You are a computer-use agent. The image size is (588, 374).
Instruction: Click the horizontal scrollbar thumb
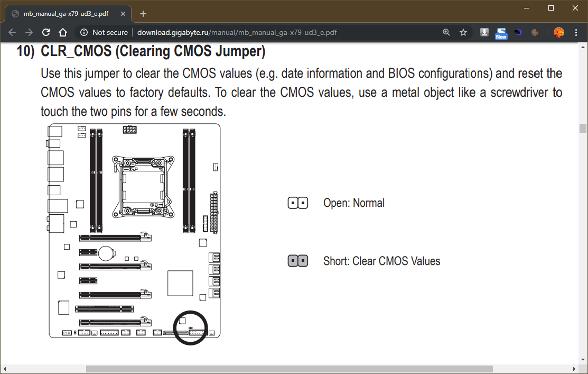click(289, 369)
